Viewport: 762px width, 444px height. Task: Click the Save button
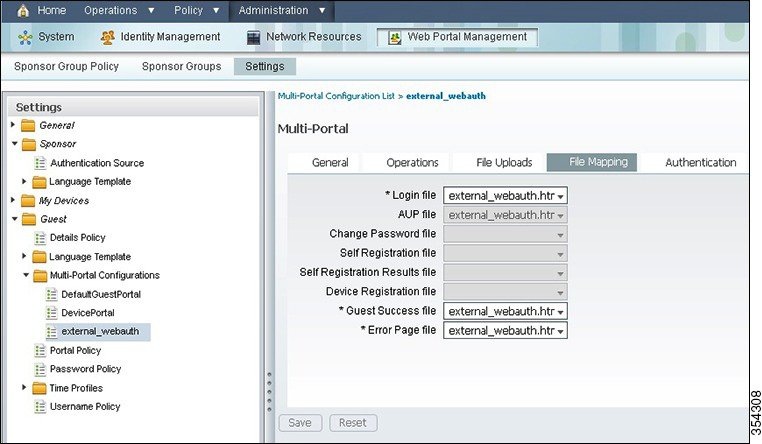(300, 423)
